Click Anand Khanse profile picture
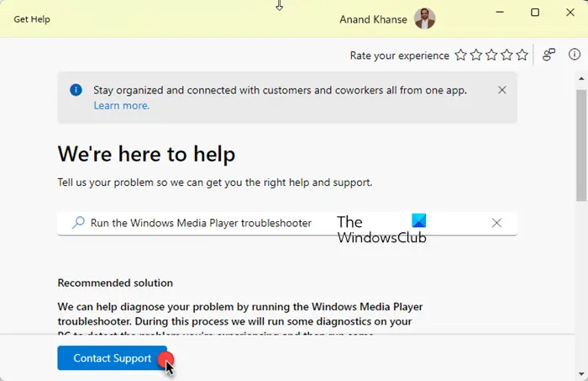The width and height of the screenshot is (588, 381). coord(424,19)
